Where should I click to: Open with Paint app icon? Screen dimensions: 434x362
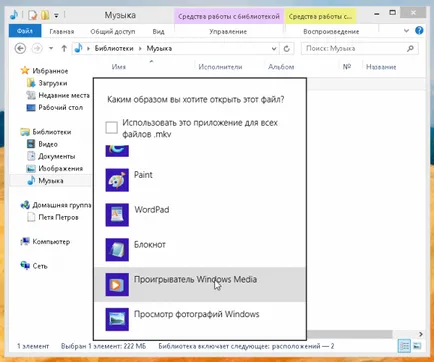117,180
